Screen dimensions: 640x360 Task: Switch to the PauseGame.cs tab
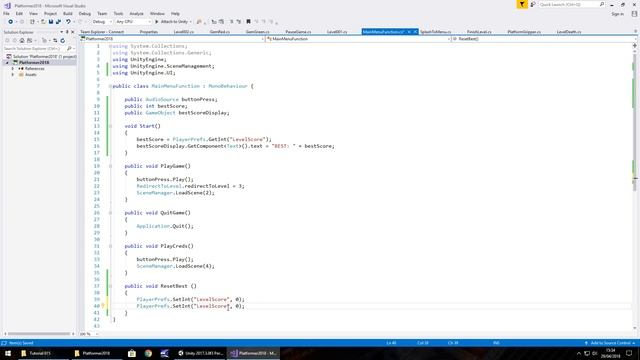pyautogui.click(x=298, y=32)
